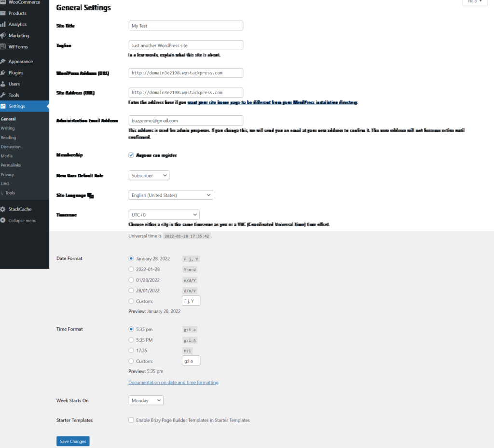
Task: Select the 5:35 PM uppercase time format
Action: (x=131, y=340)
